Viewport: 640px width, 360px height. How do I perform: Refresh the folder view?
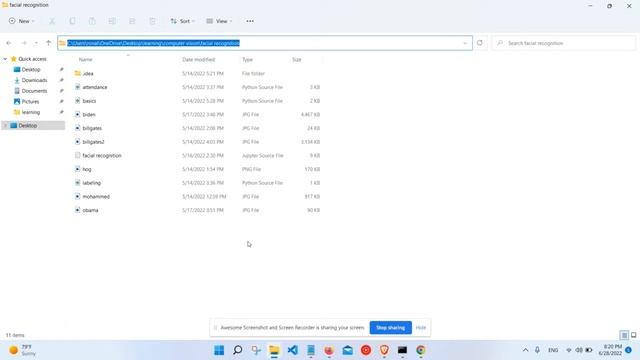(480, 43)
